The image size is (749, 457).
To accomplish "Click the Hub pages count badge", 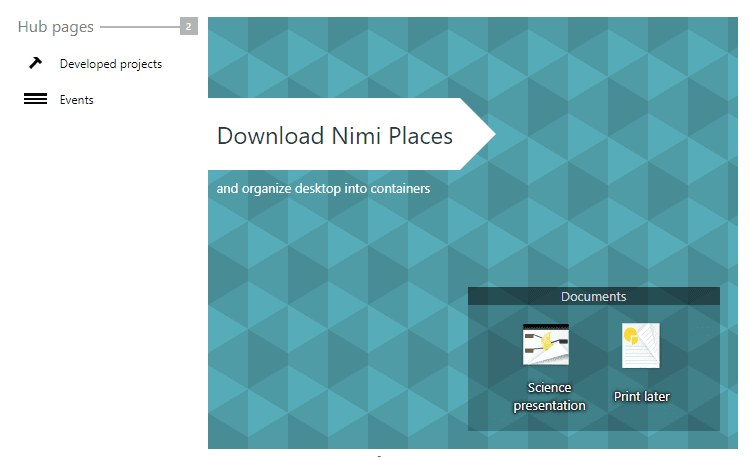I will coord(189,26).
